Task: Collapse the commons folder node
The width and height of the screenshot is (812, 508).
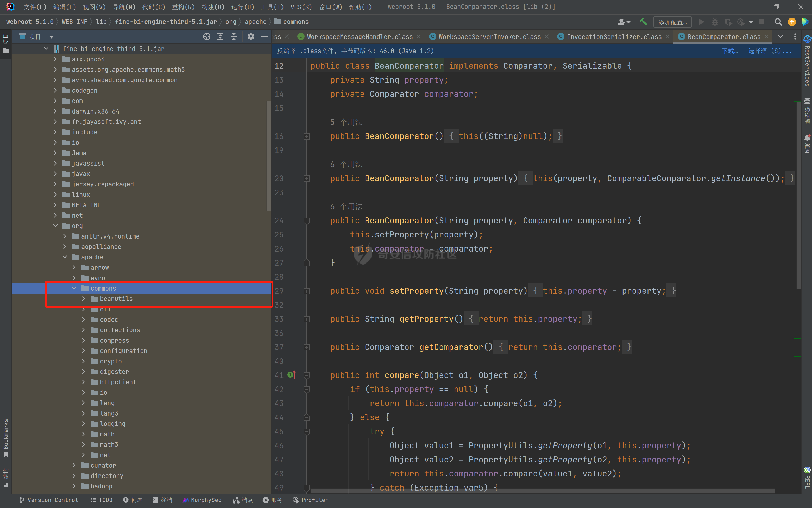Action: (x=74, y=288)
